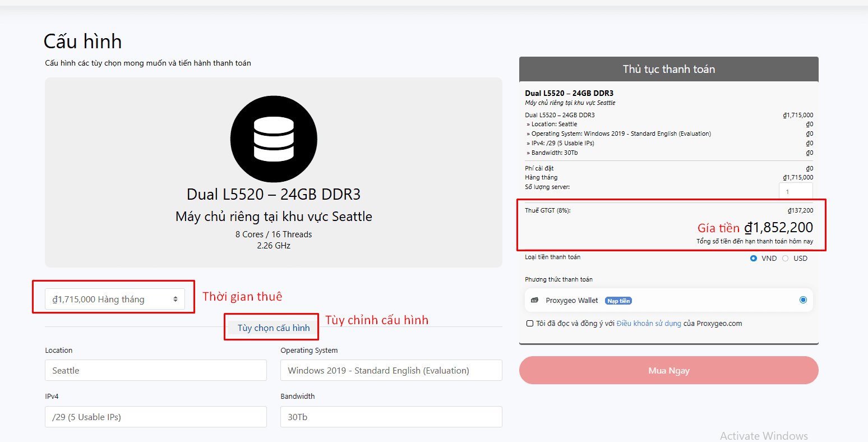Click the Proxygeo Wallet icon
868x442 pixels.
(x=534, y=301)
